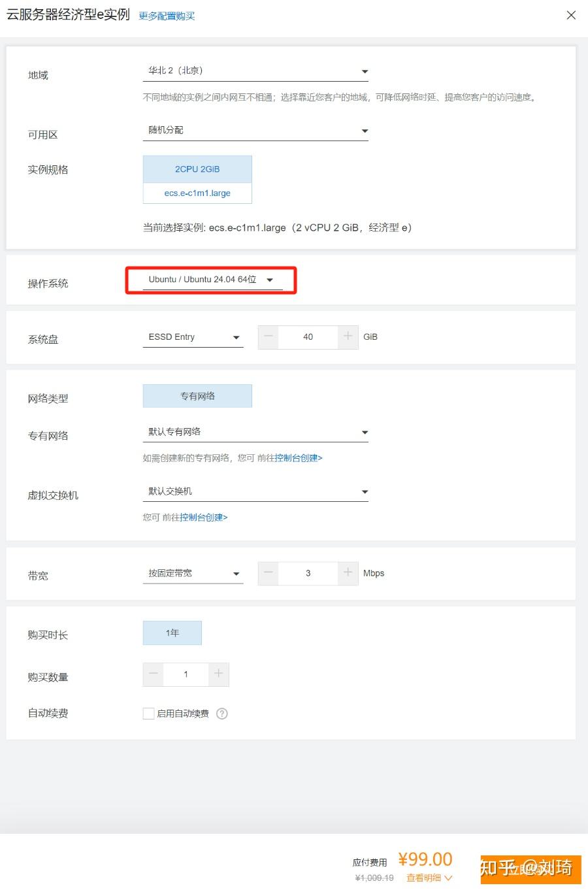The image size is (588, 892).
Task: Decrease 购买数量 with the minus button
Action: (152, 674)
